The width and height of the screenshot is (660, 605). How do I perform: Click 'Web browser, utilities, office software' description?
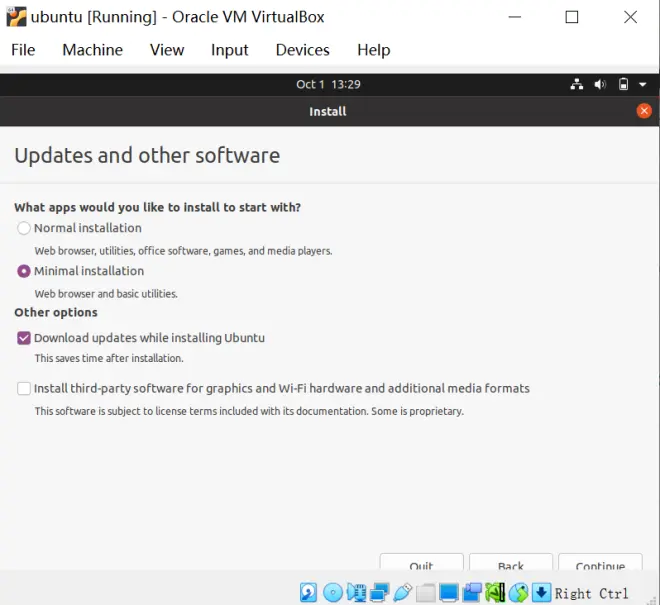pyautogui.click(x=184, y=251)
